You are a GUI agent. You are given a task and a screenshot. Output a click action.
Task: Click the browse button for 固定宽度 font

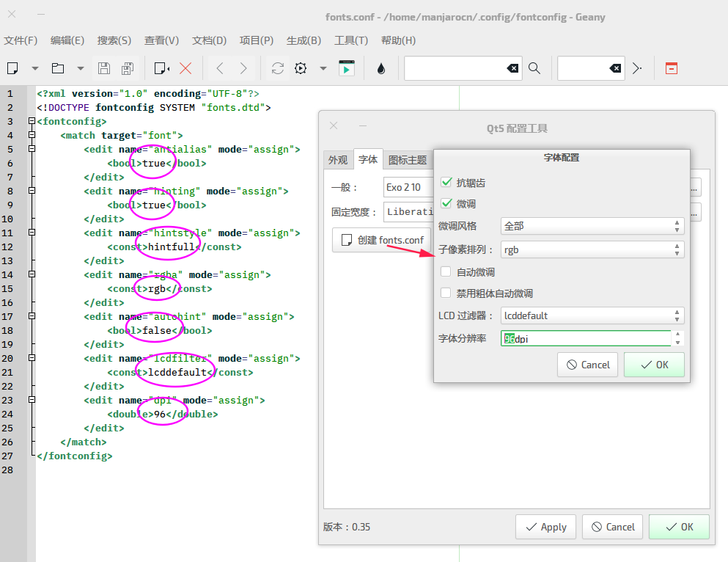(x=694, y=212)
